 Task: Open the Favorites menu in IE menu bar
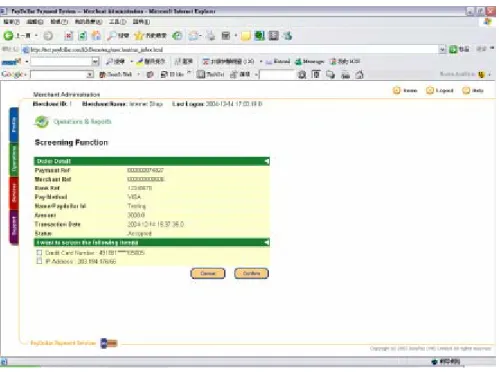click(88, 22)
